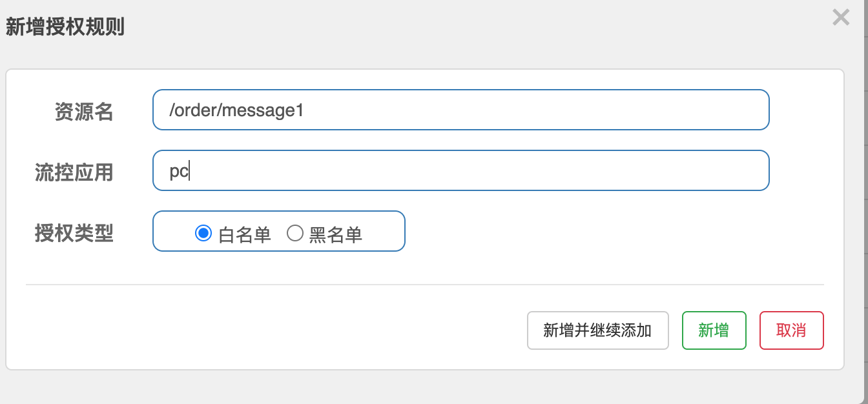Image resolution: width=868 pixels, height=404 pixels.
Task: Click the 授权类型 label
Action: (73, 232)
